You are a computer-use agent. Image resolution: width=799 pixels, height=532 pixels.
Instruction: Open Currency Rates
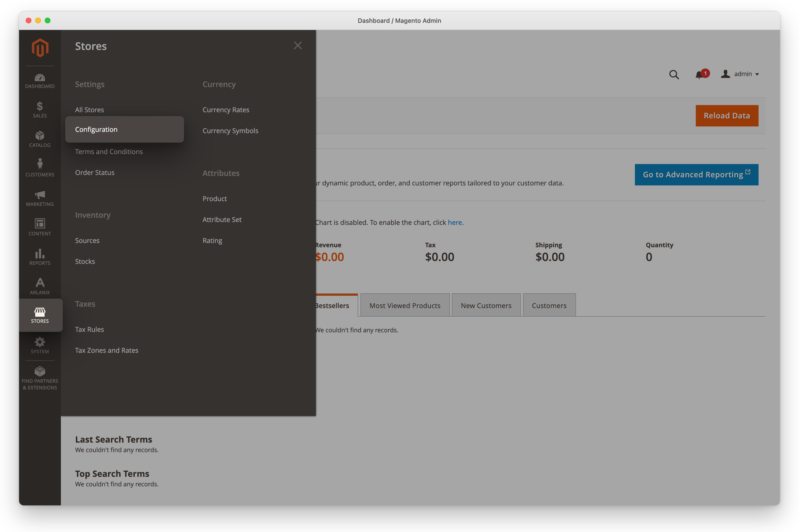coord(226,110)
